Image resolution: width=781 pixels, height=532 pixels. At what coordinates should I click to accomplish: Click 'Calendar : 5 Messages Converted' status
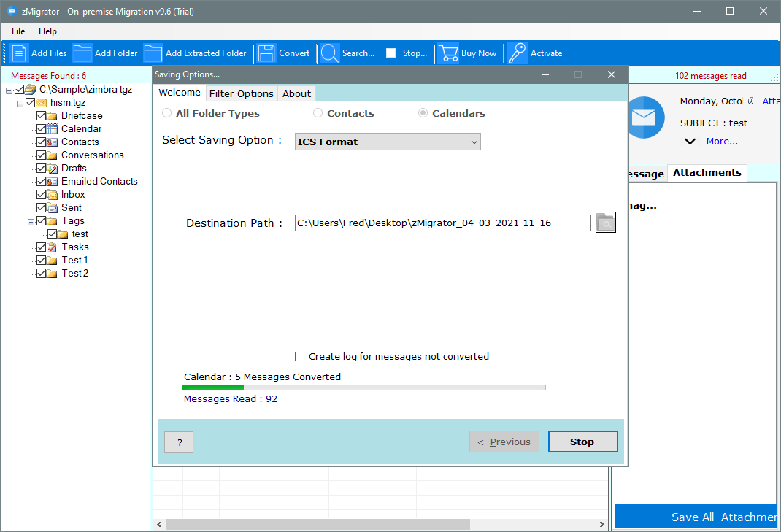click(263, 377)
